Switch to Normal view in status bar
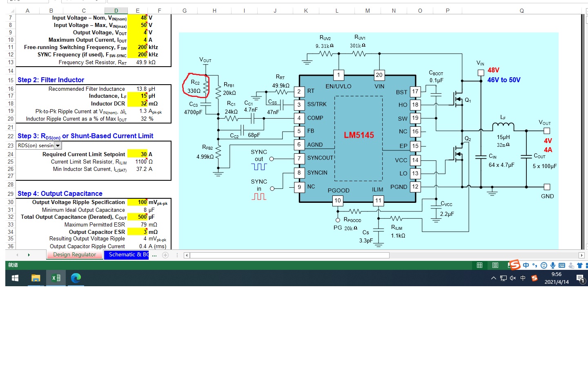This screenshot has height=368, width=588. click(480, 265)
